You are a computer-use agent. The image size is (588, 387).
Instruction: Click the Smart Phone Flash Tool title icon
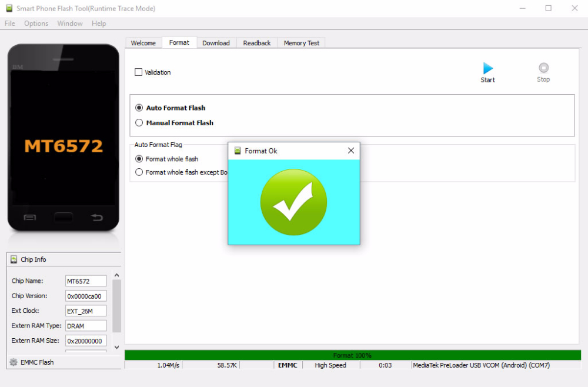(9, 8)
